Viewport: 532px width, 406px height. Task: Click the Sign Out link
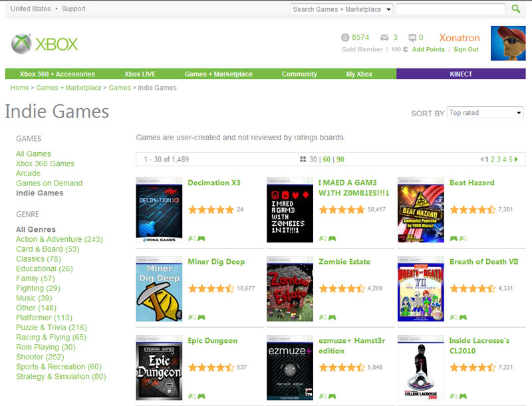[466, 49]
